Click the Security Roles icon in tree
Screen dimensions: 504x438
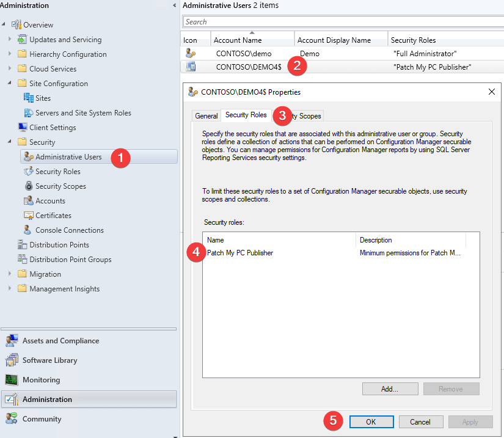28,171
